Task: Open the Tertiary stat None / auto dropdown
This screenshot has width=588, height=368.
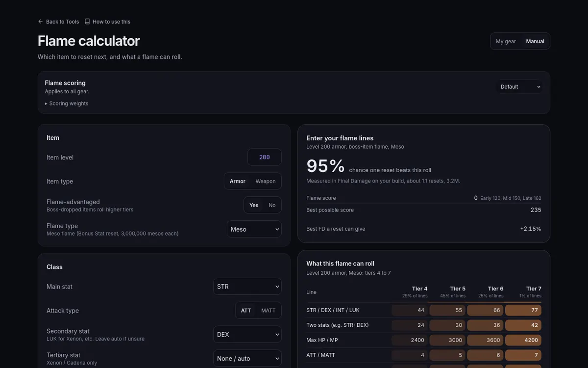Action: pos(247,359)
